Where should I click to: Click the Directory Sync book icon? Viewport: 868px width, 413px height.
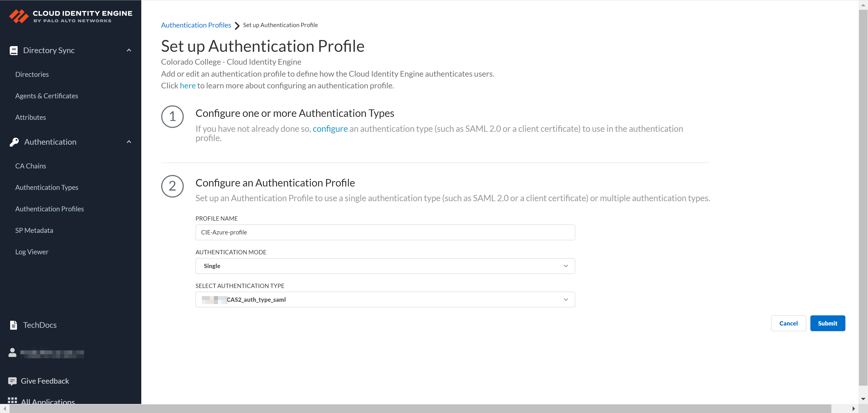coord(14,51)
